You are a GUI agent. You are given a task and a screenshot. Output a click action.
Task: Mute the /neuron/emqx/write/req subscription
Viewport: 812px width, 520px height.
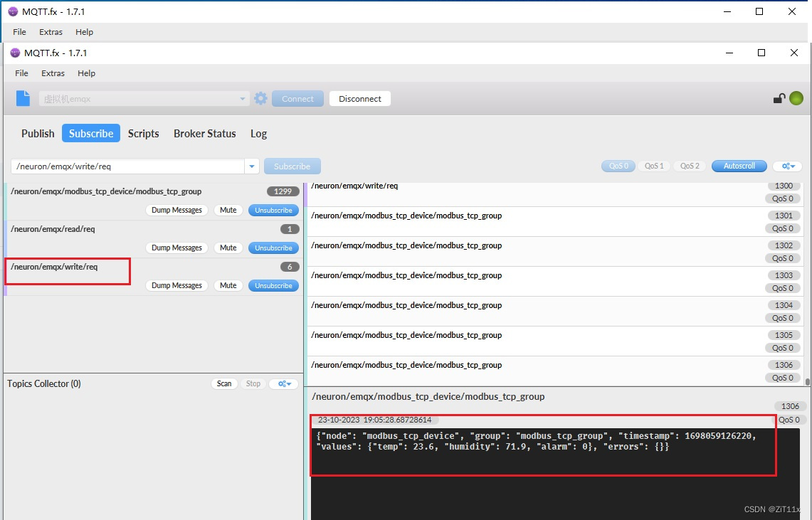(x=228, y=286)
